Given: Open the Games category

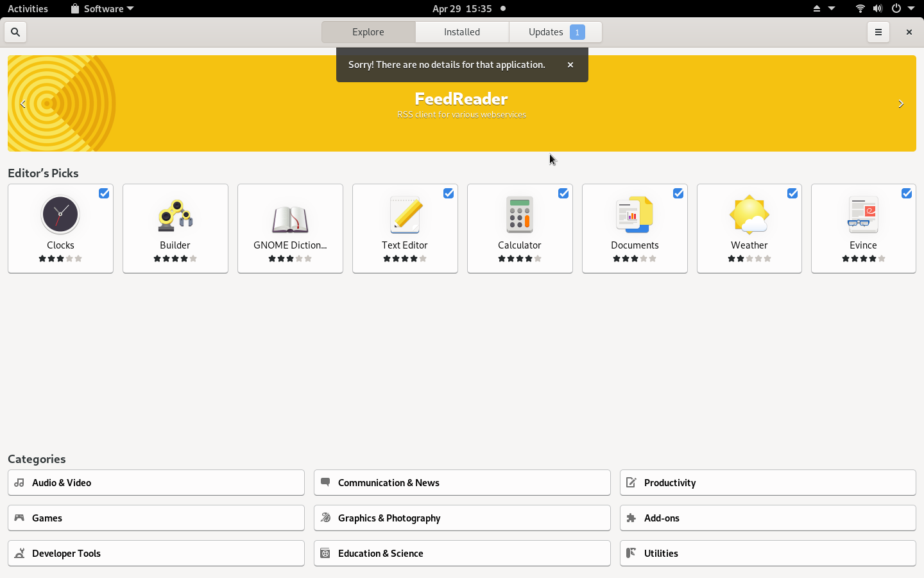Looking at the screenshot, I should point(156,518).
